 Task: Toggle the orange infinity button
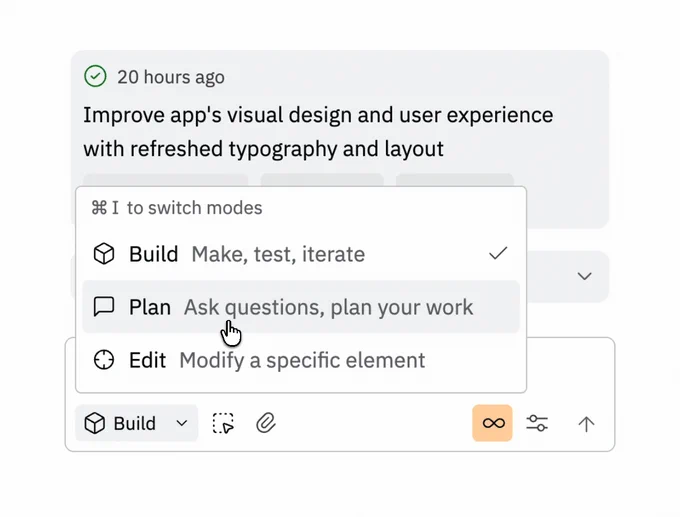tap(493, 424)
